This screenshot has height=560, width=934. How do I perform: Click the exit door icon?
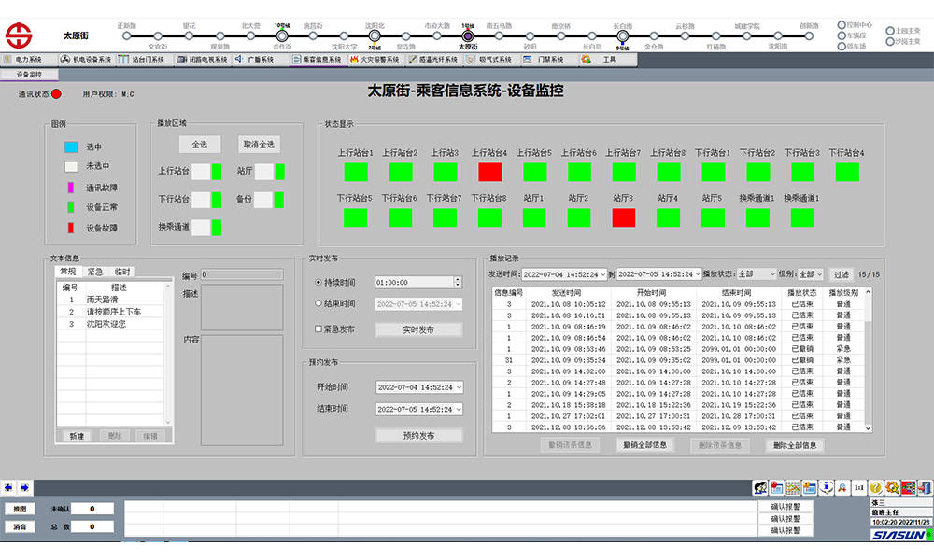tap(925, 488)
